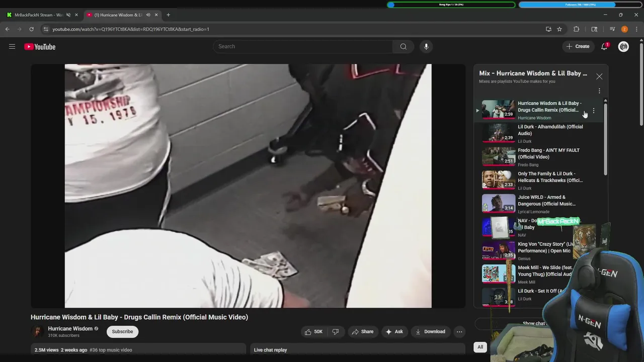Select Lil Durk - Alhamdulilah title text
This screenshot has height=362, width=644.
[x=550, y=130]
